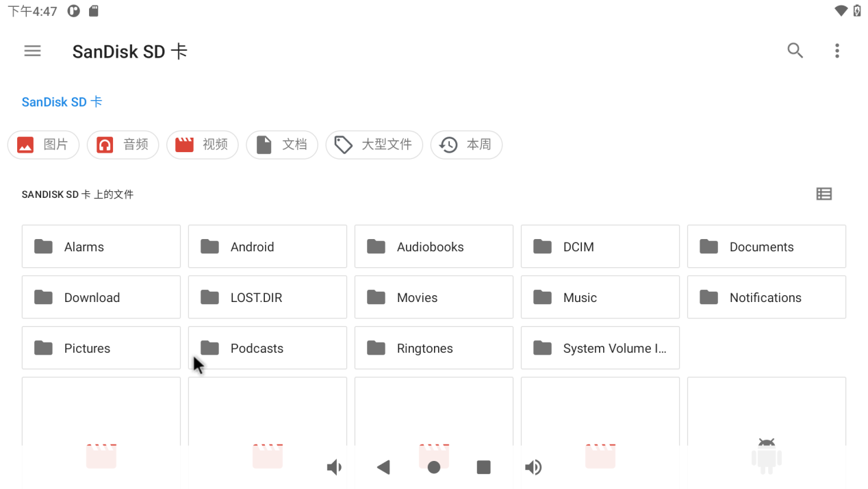
Task: Show files from 本周 (this week)
Action: click(465, 145)
